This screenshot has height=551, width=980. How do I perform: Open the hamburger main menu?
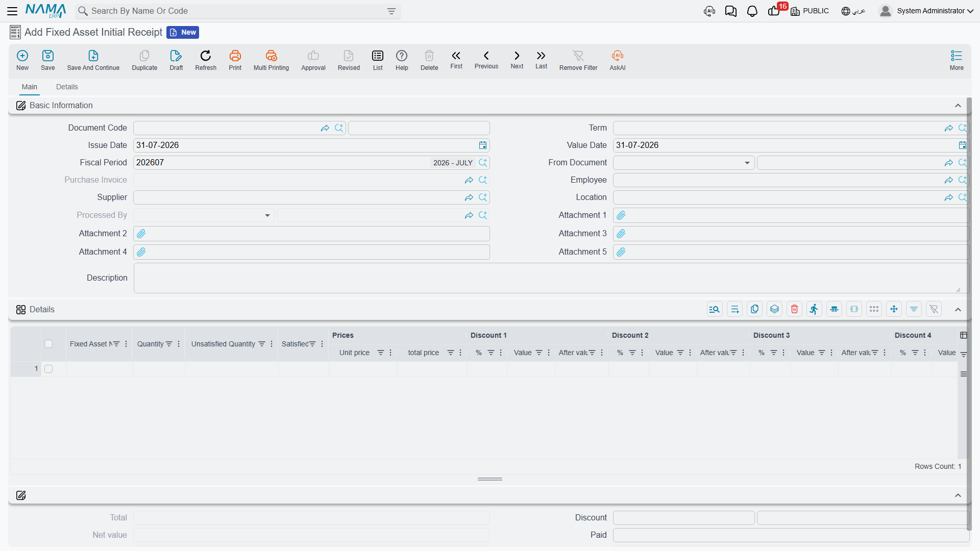coord(12,11)
